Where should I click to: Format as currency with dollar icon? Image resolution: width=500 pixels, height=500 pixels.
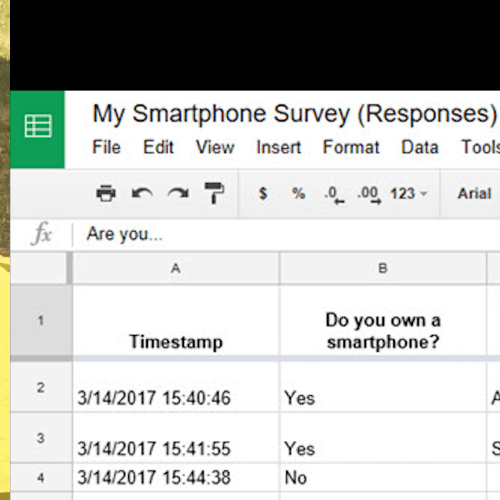263,193
